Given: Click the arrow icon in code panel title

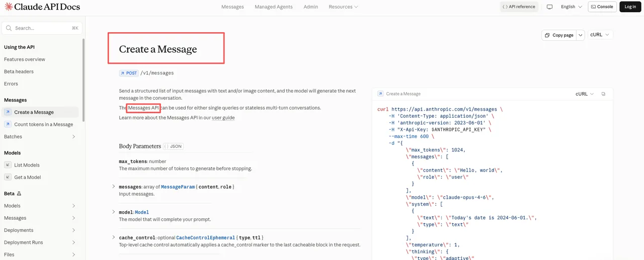Looking at the screenshot, I should click(380, 94).
